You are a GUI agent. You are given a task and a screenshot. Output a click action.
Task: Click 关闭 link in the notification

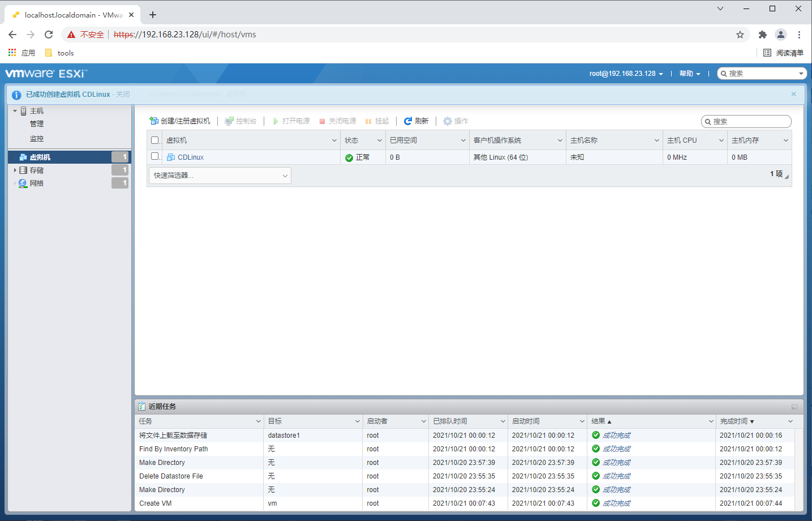123,95
